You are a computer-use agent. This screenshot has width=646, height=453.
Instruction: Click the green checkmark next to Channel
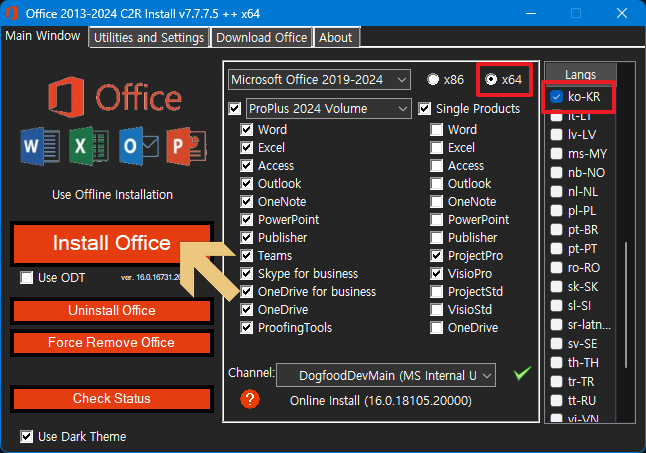522,373
